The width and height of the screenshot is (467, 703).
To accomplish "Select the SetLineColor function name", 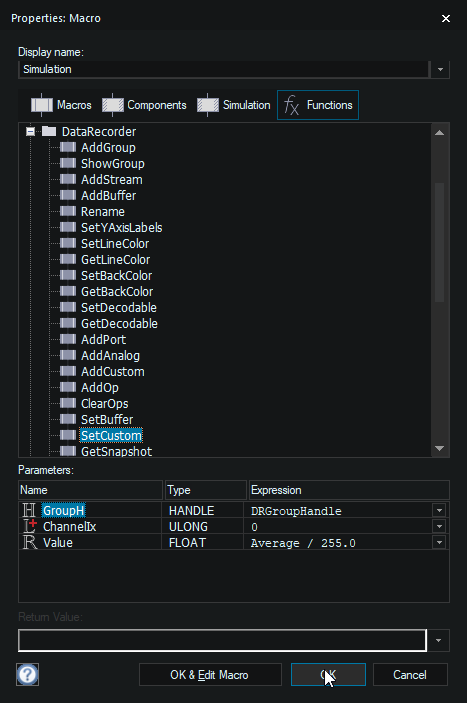I will (x=115, y=243).
